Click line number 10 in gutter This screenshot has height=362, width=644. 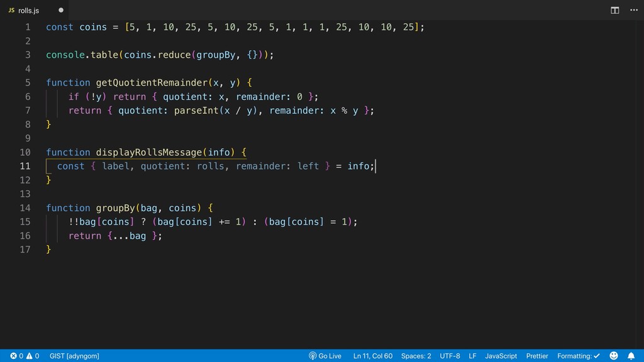pyautogui.click(x=25, y=152)
